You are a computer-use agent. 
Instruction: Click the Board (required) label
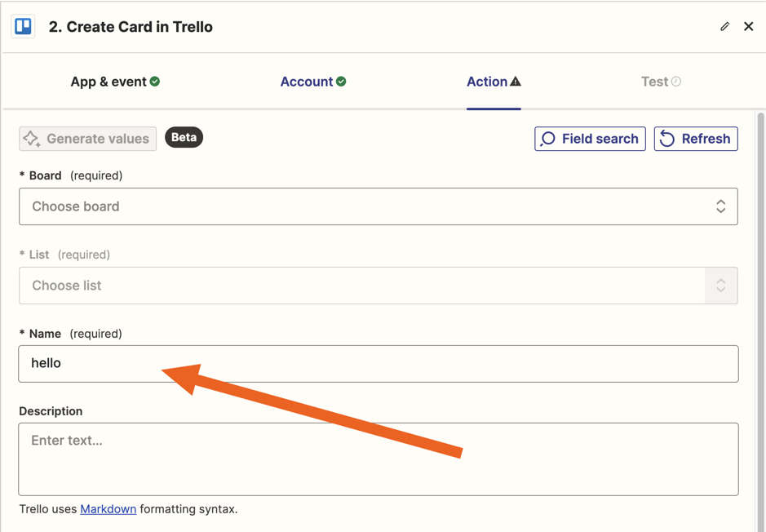point(71,175)
